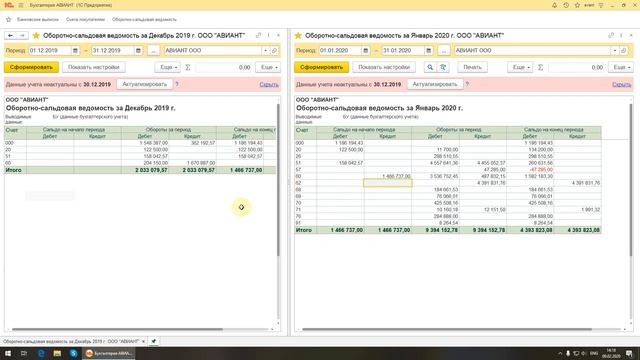
Task: Open the rightmost Еще menu in December report
Action: pos(268,67)
